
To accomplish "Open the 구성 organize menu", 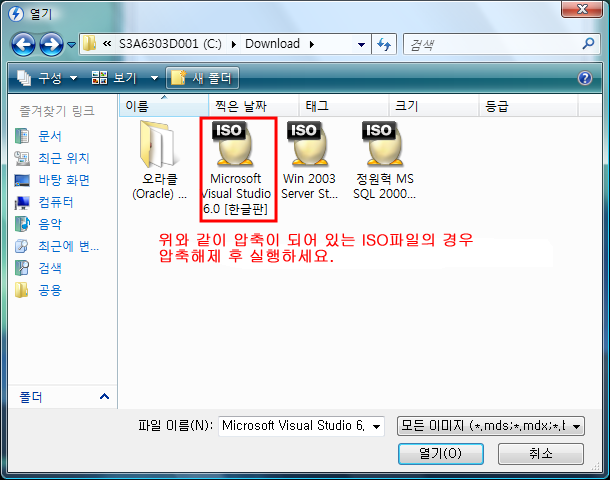I will (x=47, y=78).
